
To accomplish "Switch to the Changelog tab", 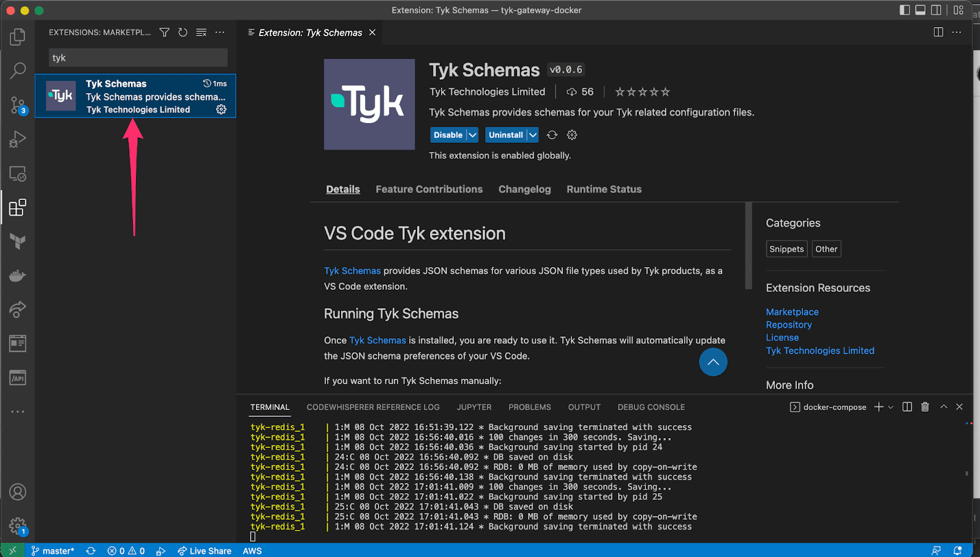I will point(524,189).
